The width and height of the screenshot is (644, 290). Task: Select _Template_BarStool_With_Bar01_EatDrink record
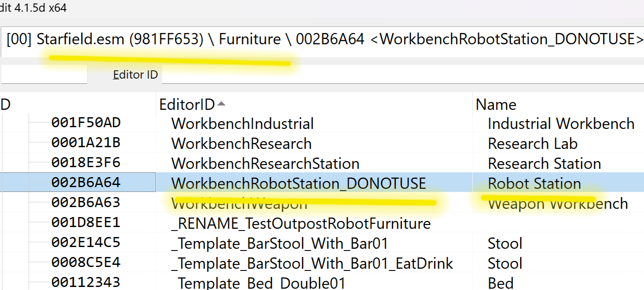(x=312, y=264)
